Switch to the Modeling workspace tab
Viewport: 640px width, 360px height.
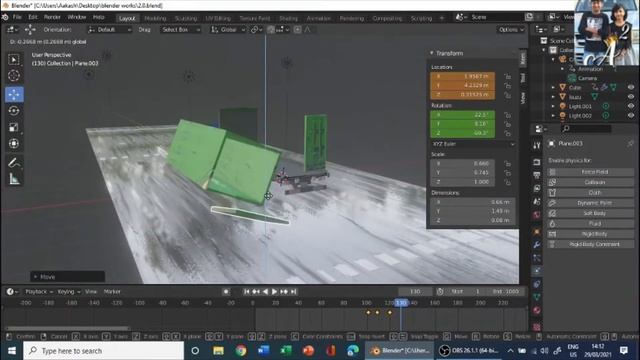coord(155,18)
